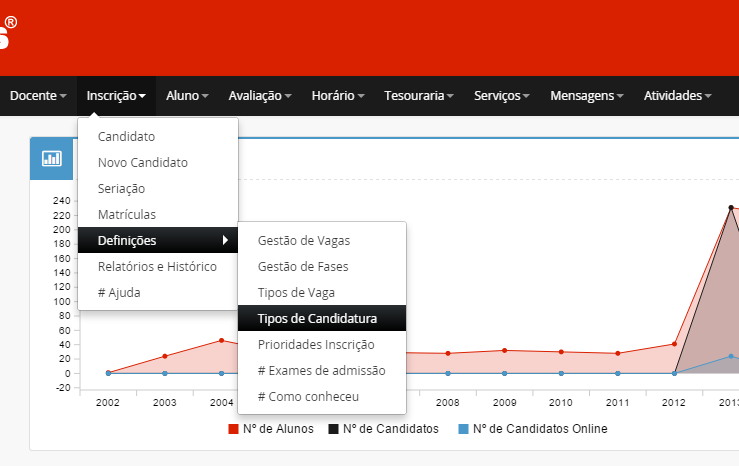Open Relatórios e Histórico entry
Screen dimensions: 739x466
click(x=156, y=267)
